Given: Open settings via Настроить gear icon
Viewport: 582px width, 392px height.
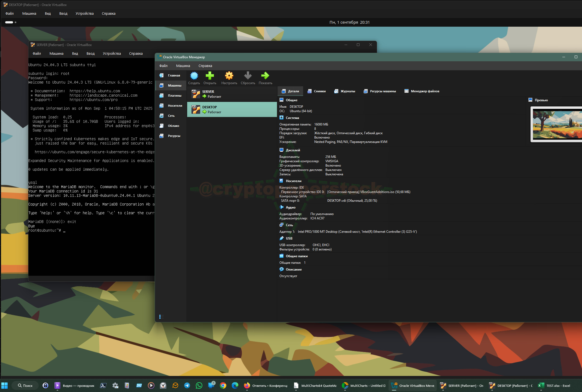Looking at the screenshot, I should (x=229, y=76).
